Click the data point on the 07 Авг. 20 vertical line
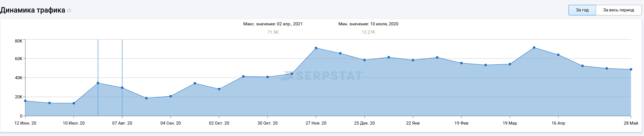The height and width of the screenshot is (136, 644). click(x=122, y=88)
